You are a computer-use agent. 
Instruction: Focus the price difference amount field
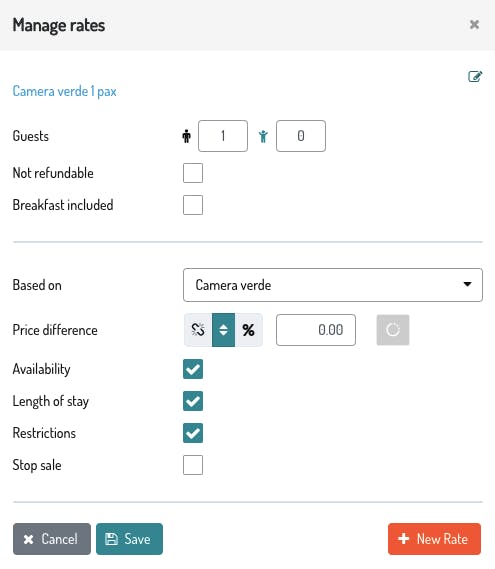click(x=316, y=330)
